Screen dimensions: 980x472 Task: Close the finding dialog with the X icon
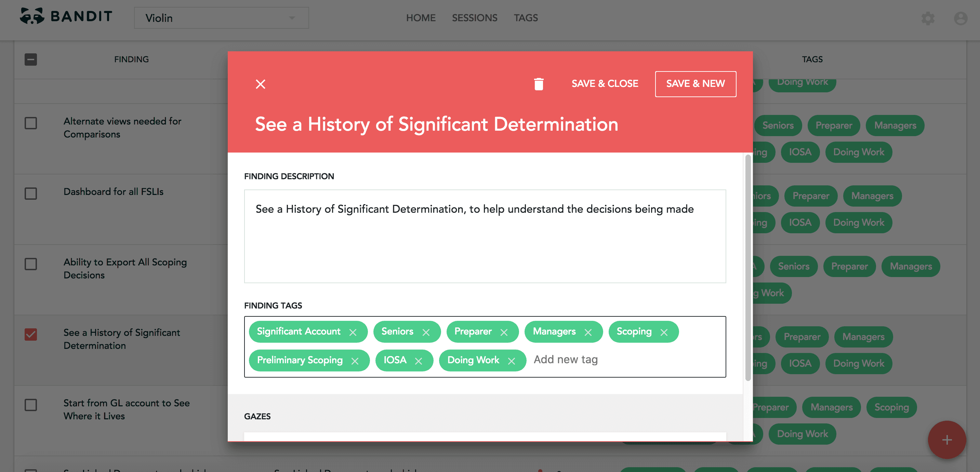click(261, 84)
